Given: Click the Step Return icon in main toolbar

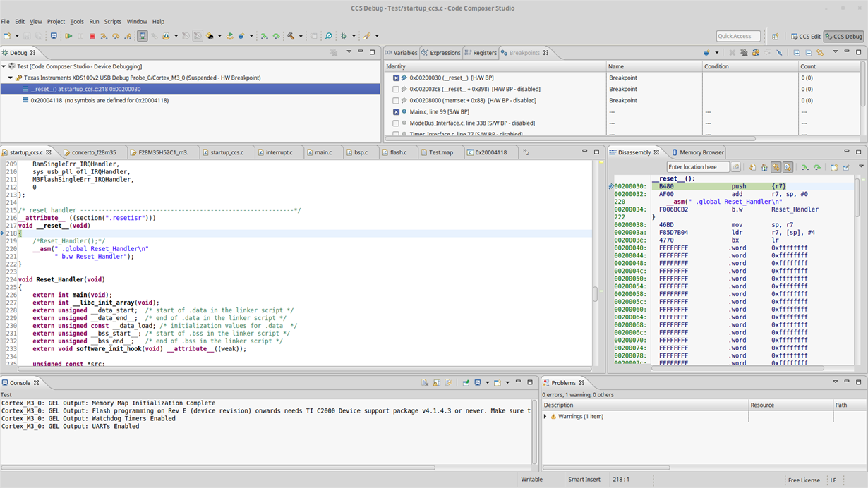Looking at the screenshot, I should pyautogui.click(x=128, y=35).
